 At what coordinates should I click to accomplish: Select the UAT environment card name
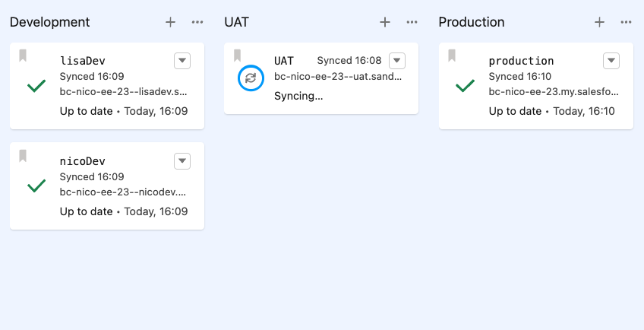tap(284, 61)
